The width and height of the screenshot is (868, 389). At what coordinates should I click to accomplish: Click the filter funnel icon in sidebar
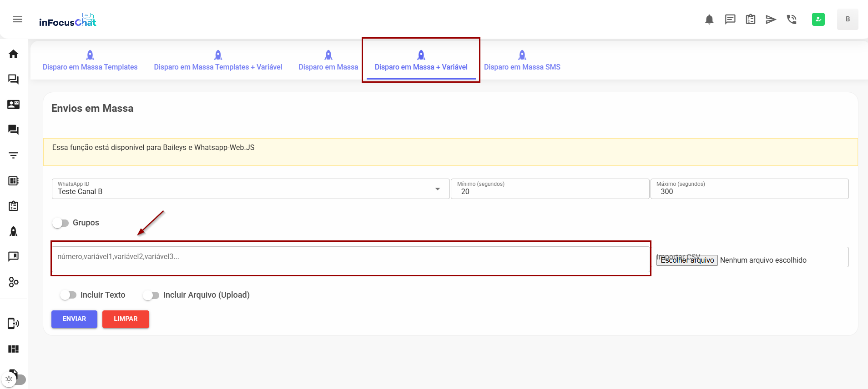point(14,155)
